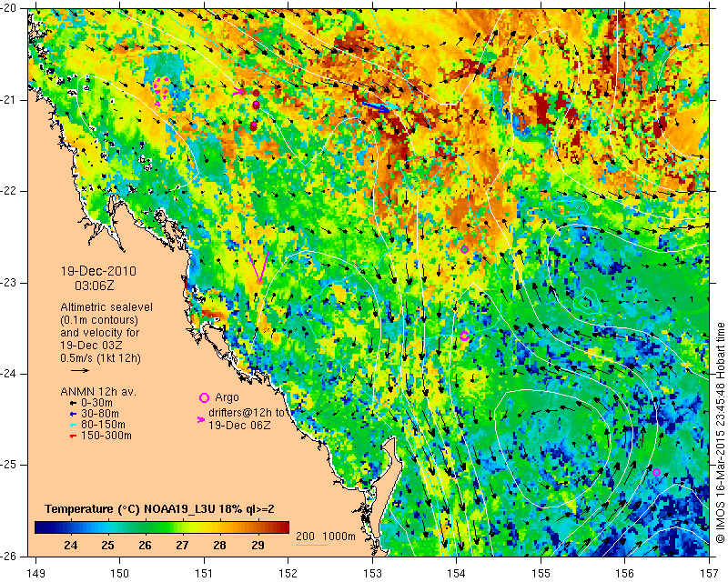Click the black 0-30m arrow legend symbol
This screenshot has height=582, width=728.
click(x=73, y=403)
